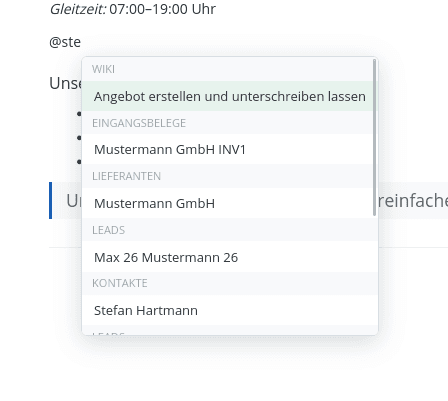
Task: Select wiki entry "Angebot erstellen und unterschreiben lassen"
Action: (230, 96)
